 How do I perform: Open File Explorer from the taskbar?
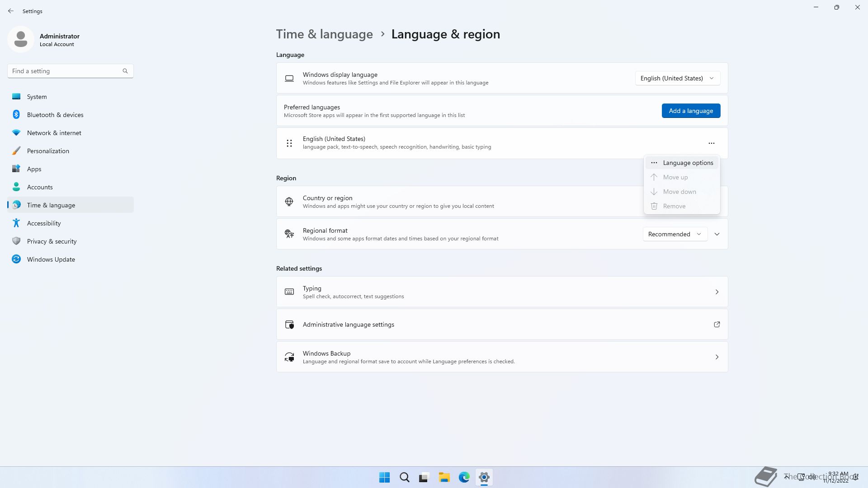click(444, 477)
